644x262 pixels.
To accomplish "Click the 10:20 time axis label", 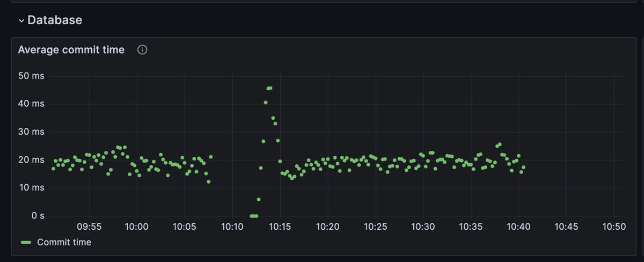I will 328,227.
